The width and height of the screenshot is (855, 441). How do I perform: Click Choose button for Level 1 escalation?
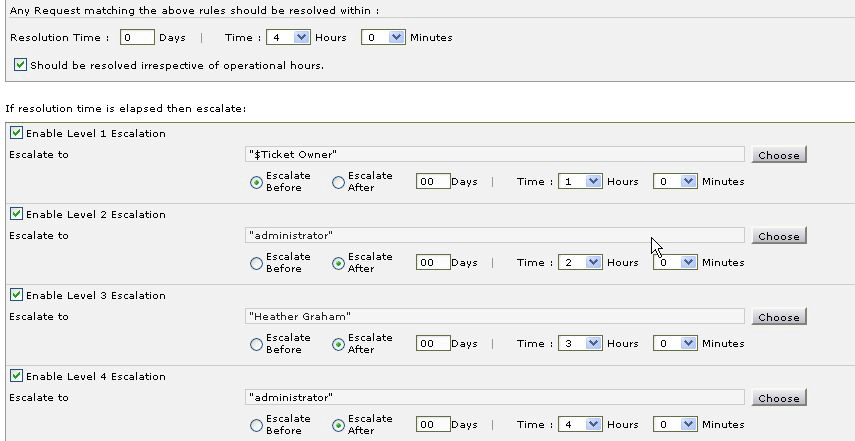point(778,155)
